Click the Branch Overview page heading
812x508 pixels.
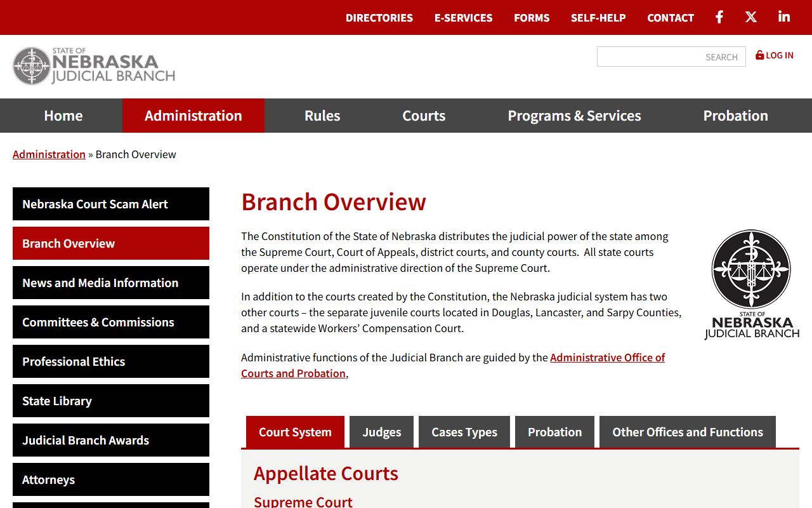click(334, 202)
